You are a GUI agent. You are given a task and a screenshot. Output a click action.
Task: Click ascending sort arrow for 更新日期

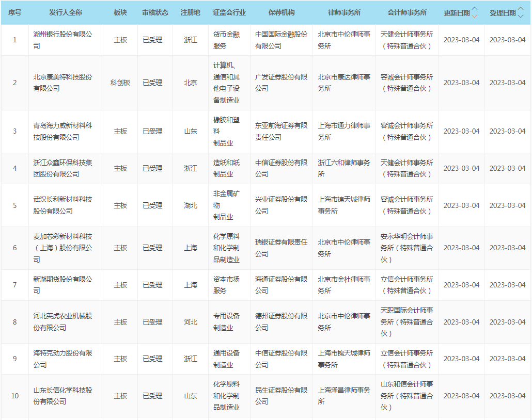(475, 9)
